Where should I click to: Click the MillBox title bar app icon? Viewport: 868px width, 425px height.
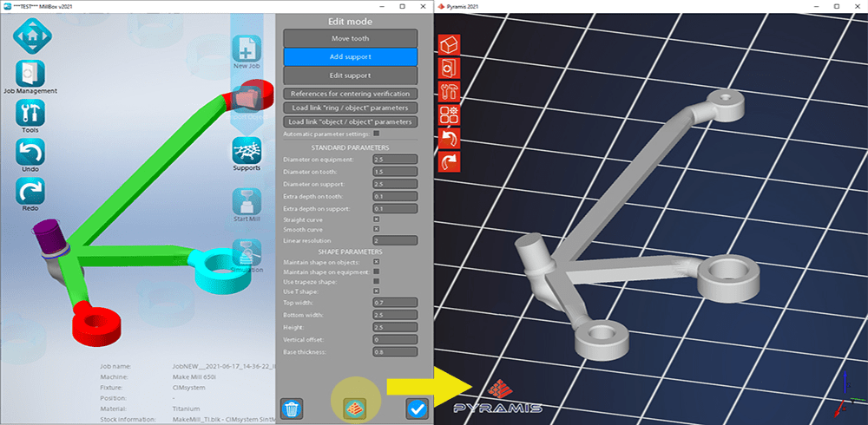click(7, 6)
